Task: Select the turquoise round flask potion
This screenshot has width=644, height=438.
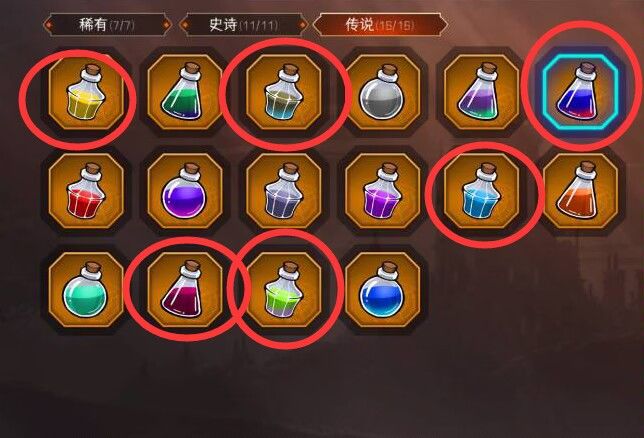Action: (86, 290)
